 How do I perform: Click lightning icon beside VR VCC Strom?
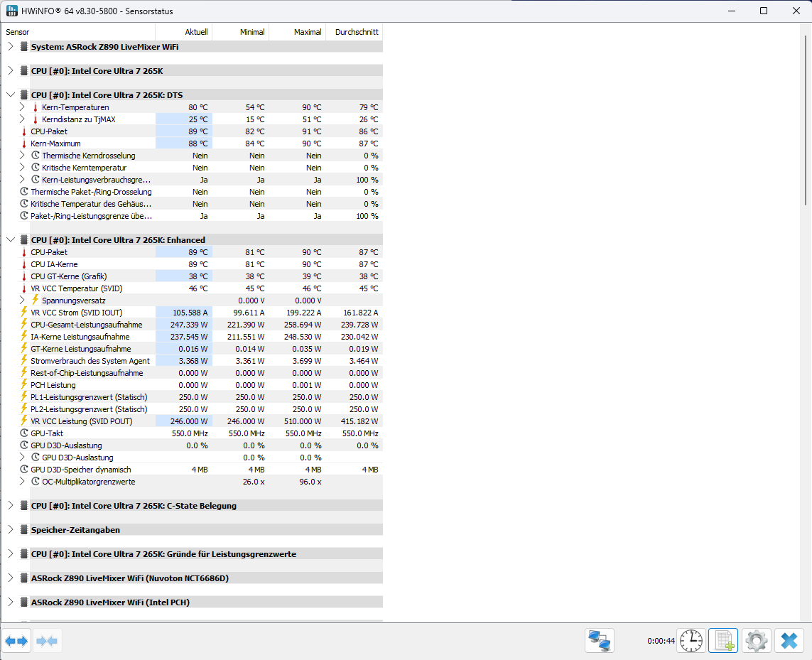[x=24, y=313]
